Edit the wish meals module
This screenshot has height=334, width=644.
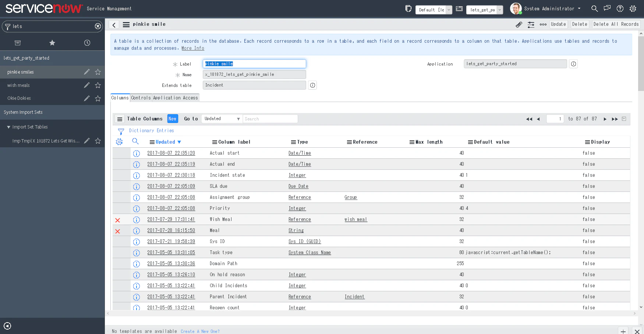[x=87, y=85]
